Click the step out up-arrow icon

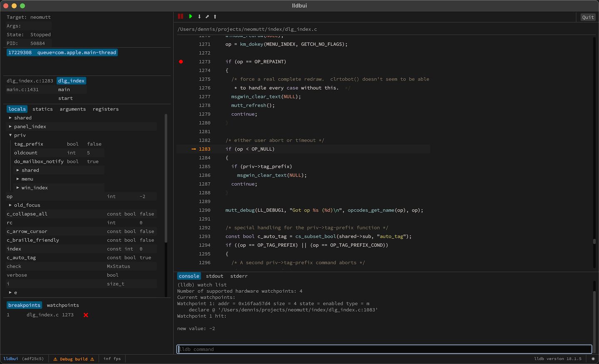215,17
